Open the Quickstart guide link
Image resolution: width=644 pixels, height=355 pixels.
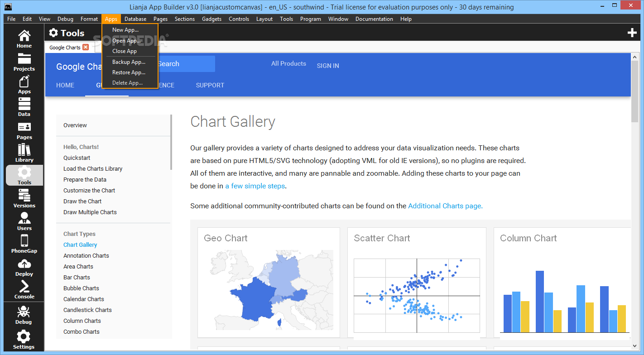tap(77, 158)
